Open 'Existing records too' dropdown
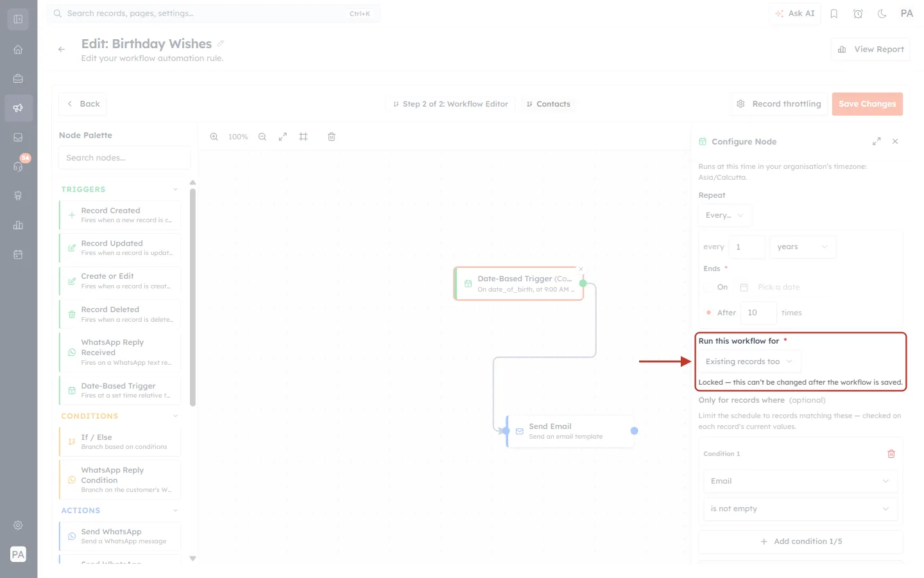This screenshot has width=924, height=578. (749, 362)
